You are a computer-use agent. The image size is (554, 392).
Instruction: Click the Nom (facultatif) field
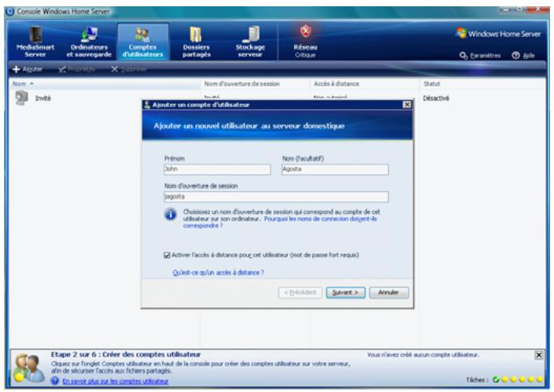coord(335,169)
